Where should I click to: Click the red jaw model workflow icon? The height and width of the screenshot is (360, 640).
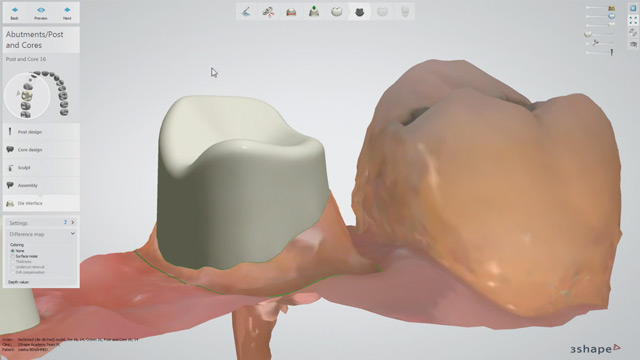point(291,12)
